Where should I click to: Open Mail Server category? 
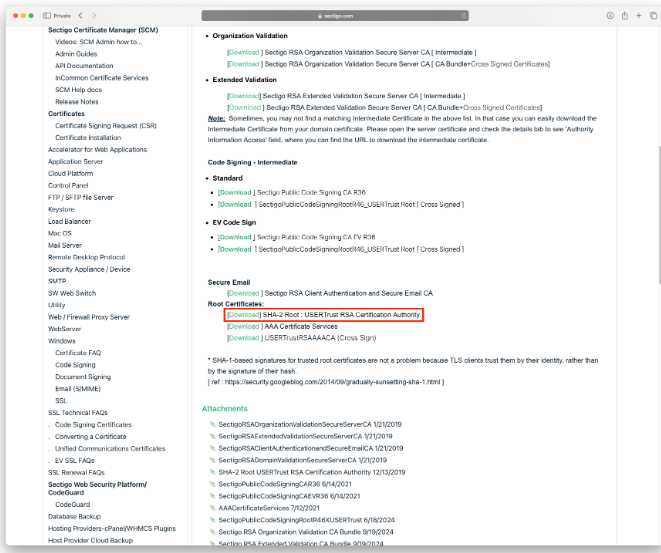(x=65, y=245)
